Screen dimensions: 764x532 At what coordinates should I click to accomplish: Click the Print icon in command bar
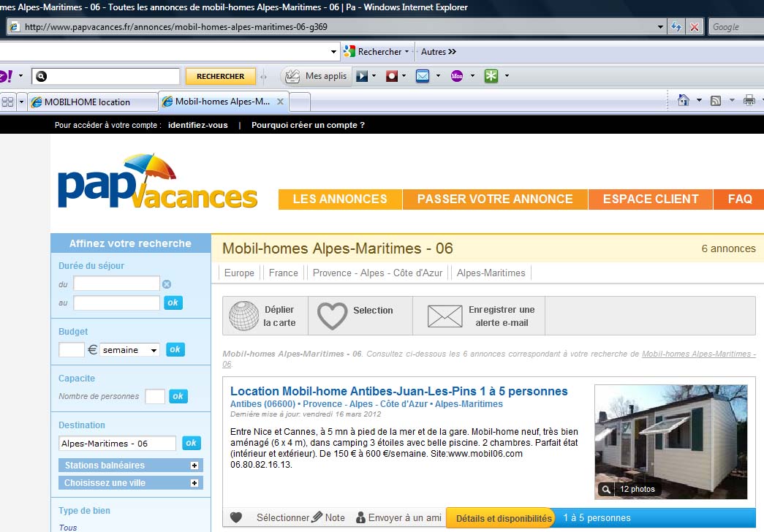point(749,100)
